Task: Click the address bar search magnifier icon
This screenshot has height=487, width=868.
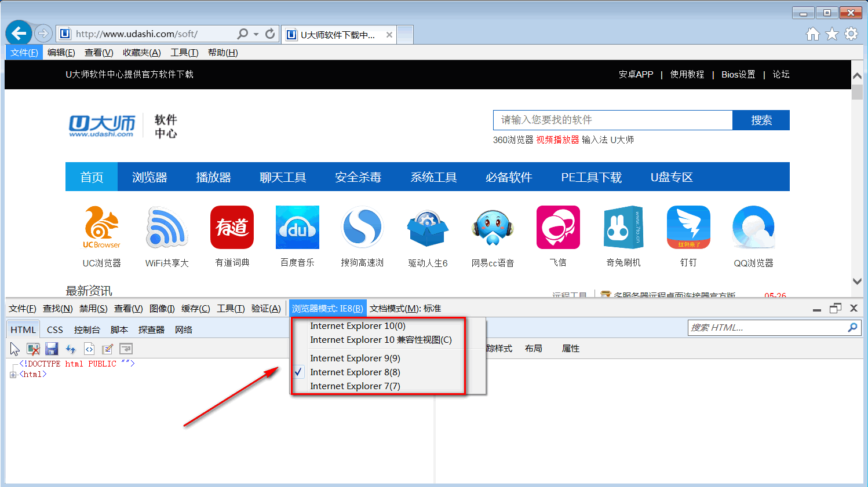Action: click(243, 34)
